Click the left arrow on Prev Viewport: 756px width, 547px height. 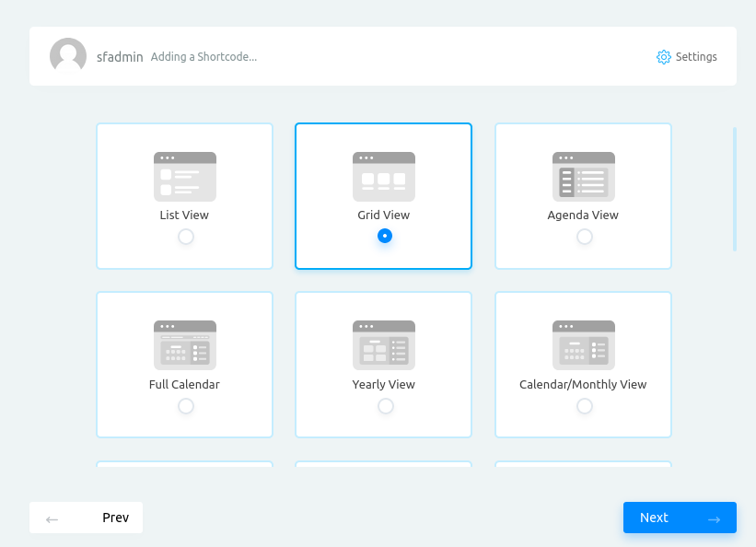(52, 519)
